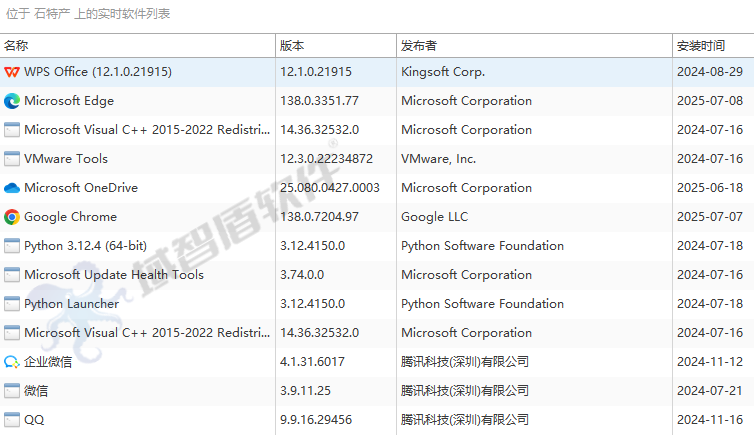This screenshot has width=754, height=441.
Task: Click version cell 3.74.0.0
Action: coord(302,275)
